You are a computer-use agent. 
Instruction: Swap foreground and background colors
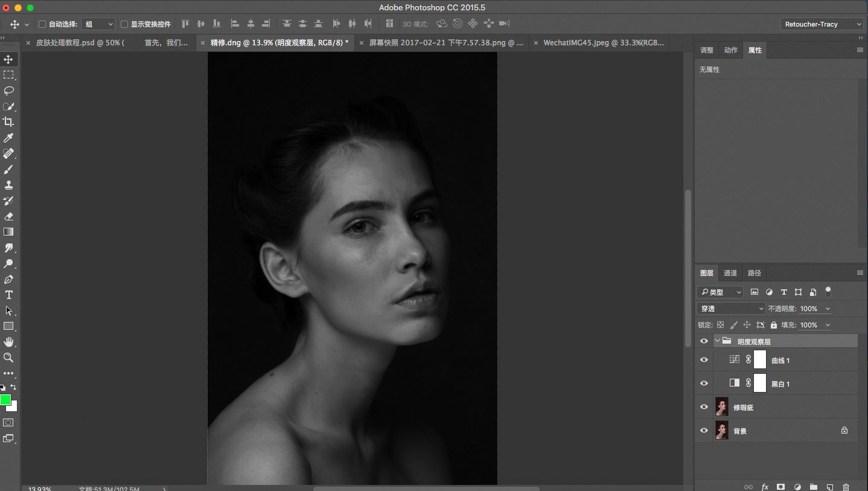tap(13, 387)
